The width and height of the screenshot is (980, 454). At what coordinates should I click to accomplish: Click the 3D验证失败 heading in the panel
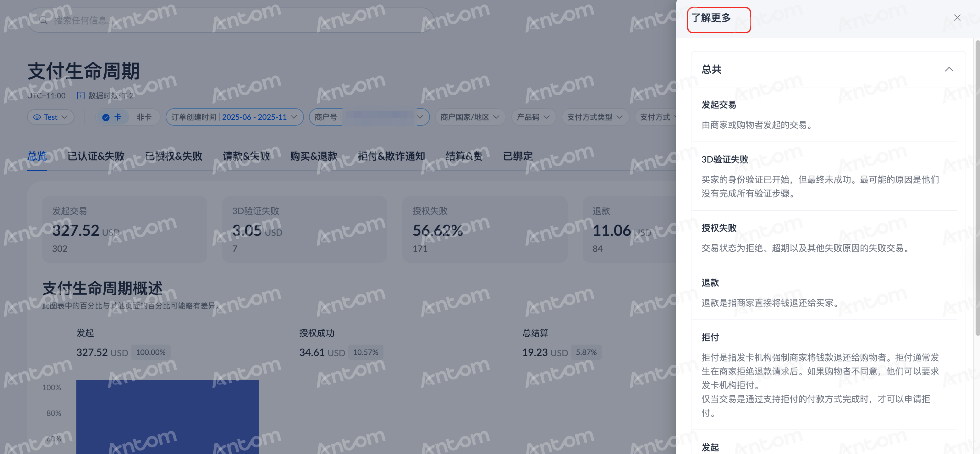[x=725, y=159]
